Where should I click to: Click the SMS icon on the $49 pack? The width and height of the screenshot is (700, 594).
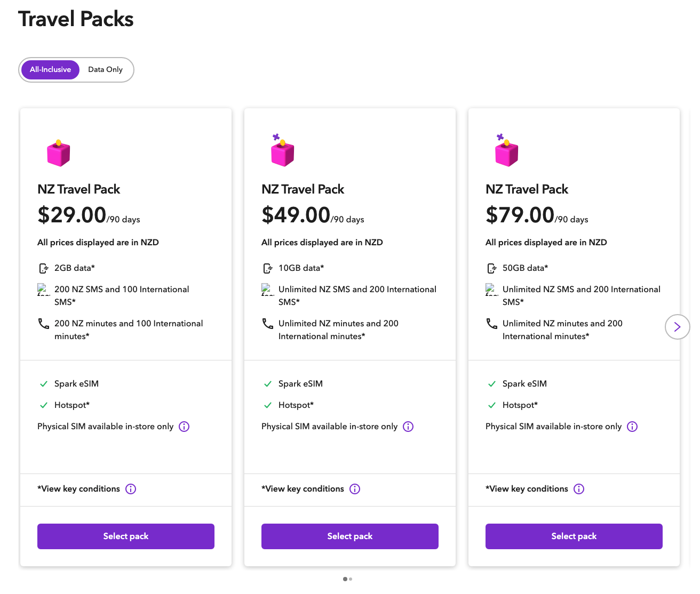[267, 291]
